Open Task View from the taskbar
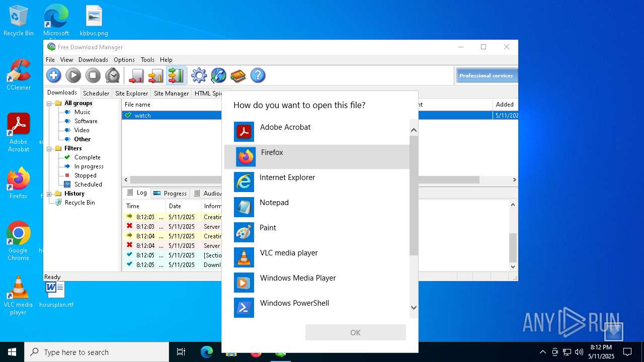This screenshot has height=362, width=644. (181, 352)
